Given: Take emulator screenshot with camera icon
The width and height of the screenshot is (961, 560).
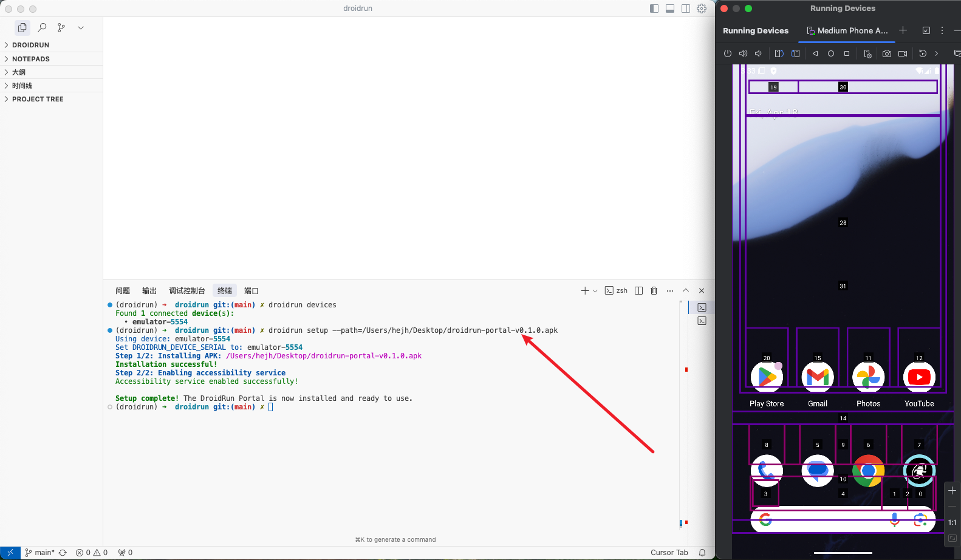Looking at the screenshot, I should click(x=887, y=53).
